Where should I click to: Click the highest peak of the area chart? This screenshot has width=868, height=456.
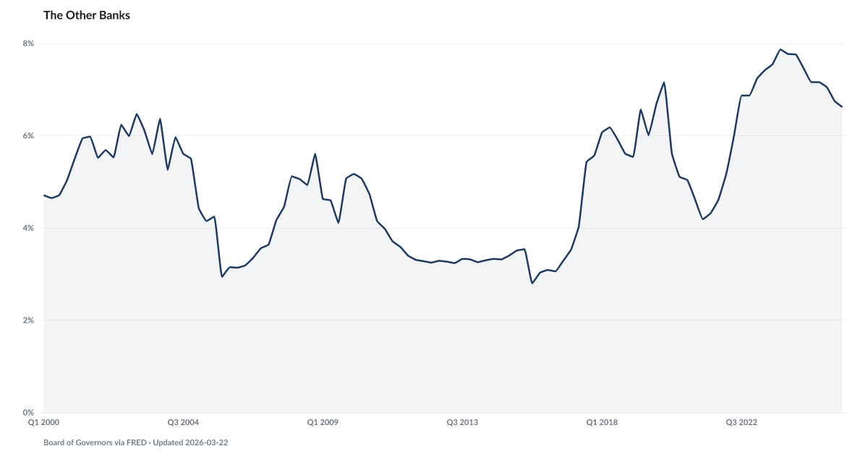click(x=780, y=49)
